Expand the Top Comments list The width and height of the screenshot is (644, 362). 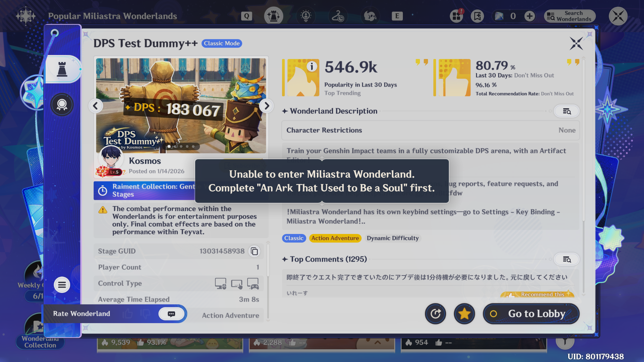567,259
